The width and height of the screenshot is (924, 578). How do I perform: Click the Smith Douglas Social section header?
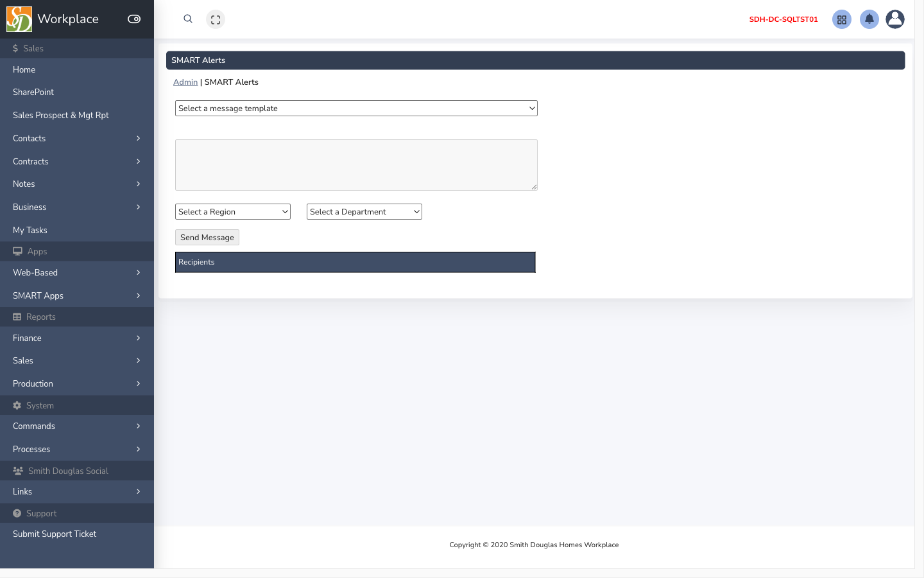(x=77, y=471)
